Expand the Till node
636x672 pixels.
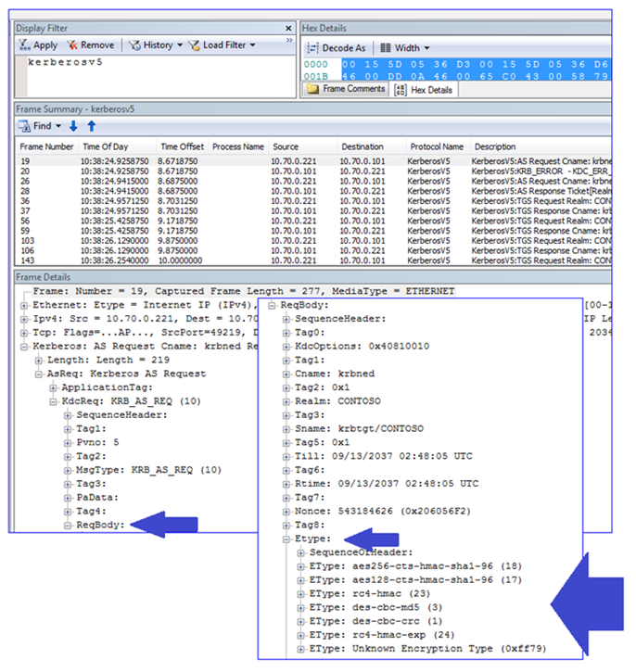coord(286,456)
